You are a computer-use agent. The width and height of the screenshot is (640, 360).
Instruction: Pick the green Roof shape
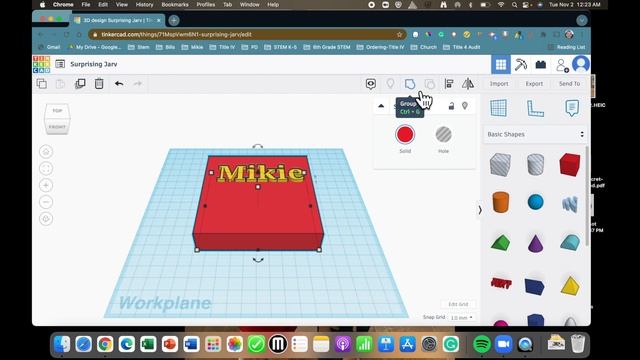500,243
